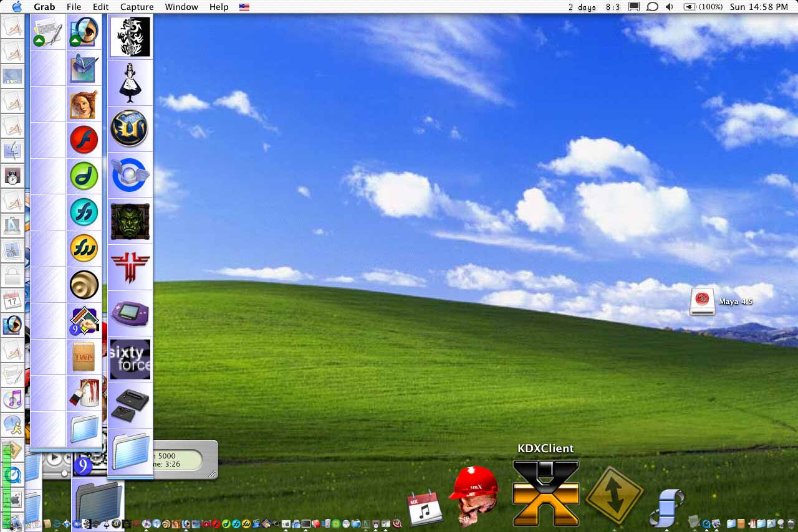Open the blue ring with wings icon

click(130, 174)
